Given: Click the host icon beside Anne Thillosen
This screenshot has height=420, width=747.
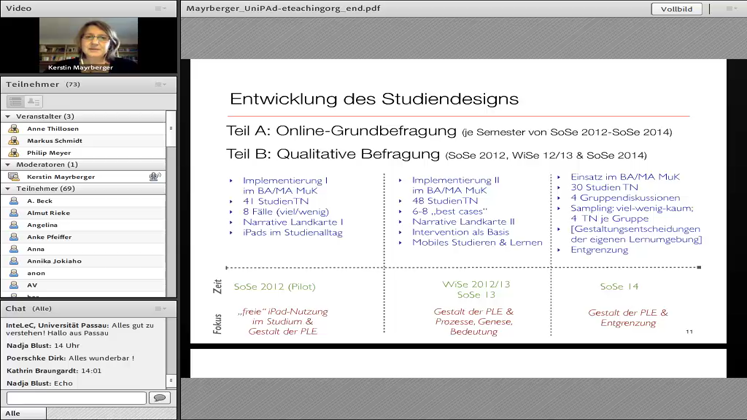Looking at the screenshot, I should (14, 129).
